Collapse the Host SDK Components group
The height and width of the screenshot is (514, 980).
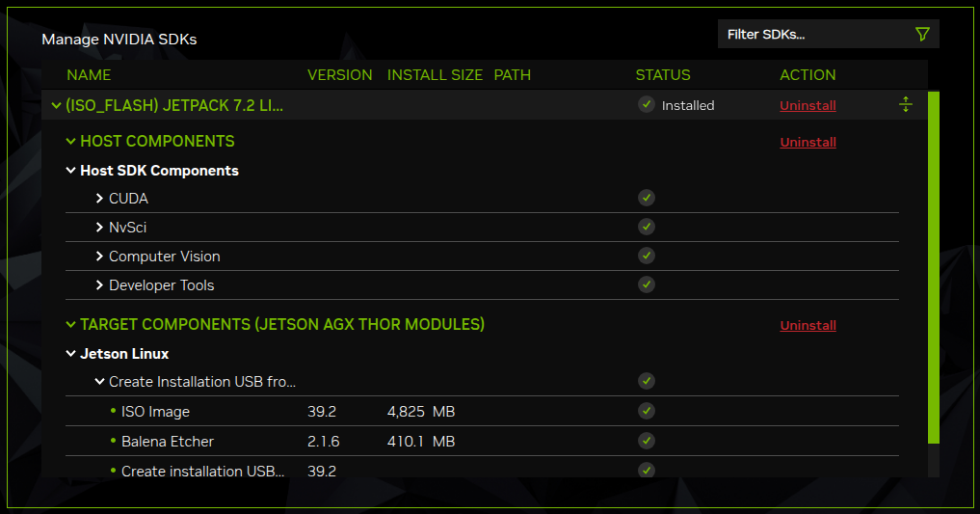pyautogui.click(x=70, y=170)
